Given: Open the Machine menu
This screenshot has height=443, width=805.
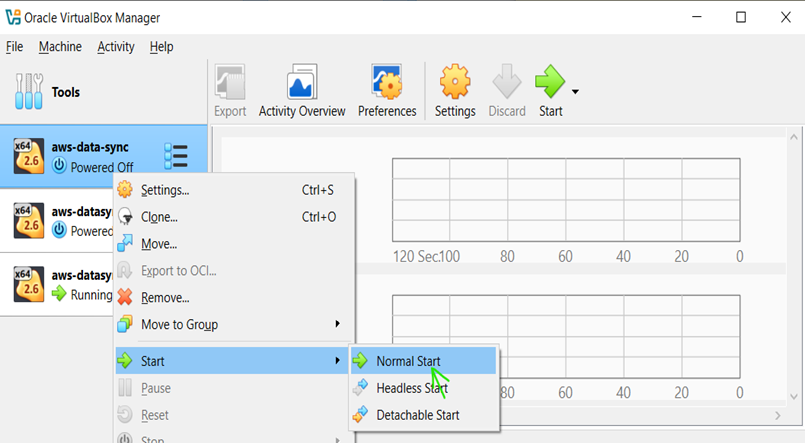Looking at the screenshot, I should pyautogui.click(x=60, y=47).
